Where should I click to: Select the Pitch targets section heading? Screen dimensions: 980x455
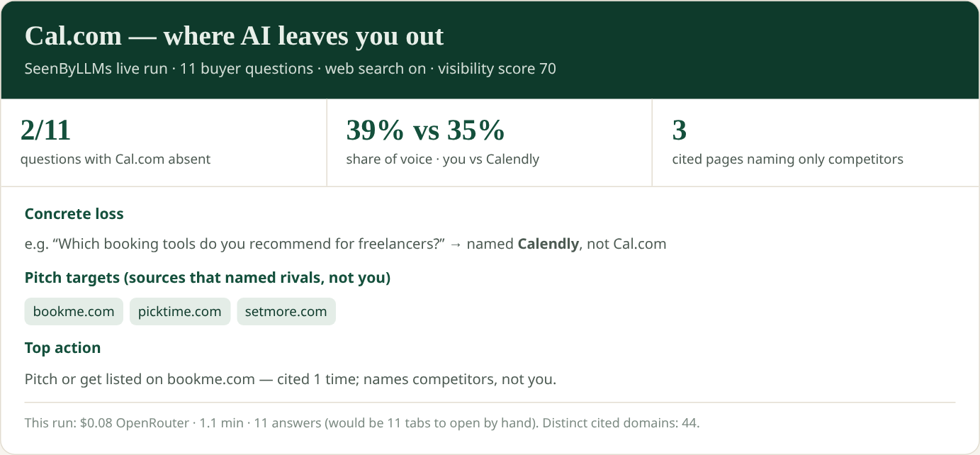208,278
